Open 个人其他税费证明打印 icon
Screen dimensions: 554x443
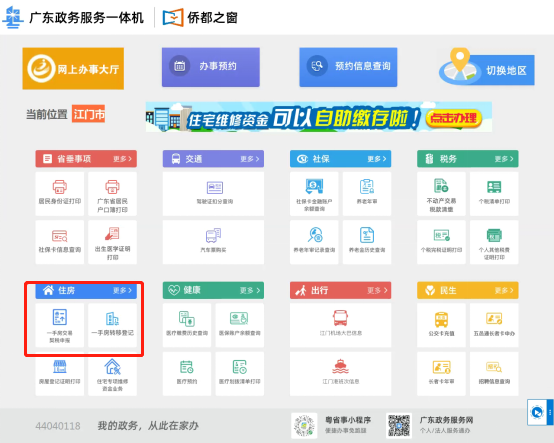tap(494, 235)
